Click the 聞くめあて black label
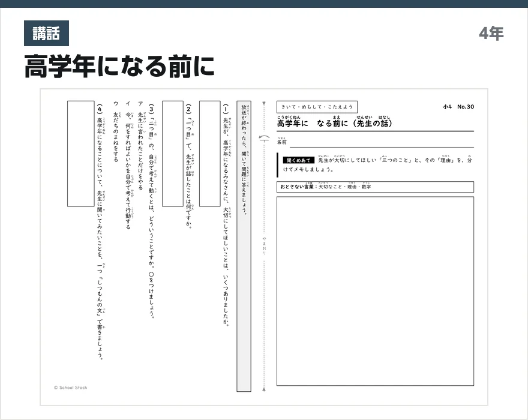This screenshot has height=420, width=528. coord(298,160)
